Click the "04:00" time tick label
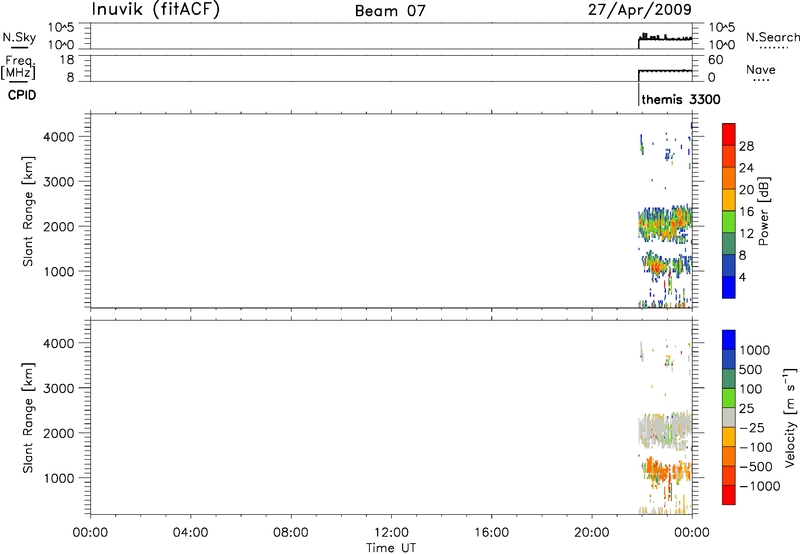800x554 pixels. [x=190, y=533]
